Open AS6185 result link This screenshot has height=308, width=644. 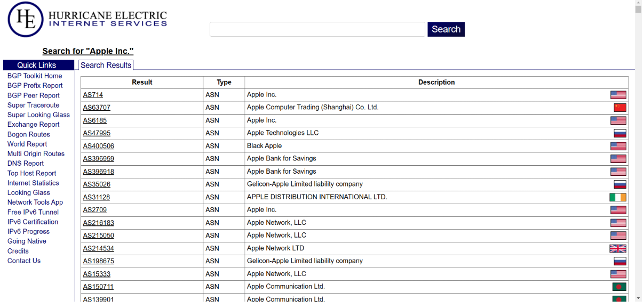[x=95, y=120]
